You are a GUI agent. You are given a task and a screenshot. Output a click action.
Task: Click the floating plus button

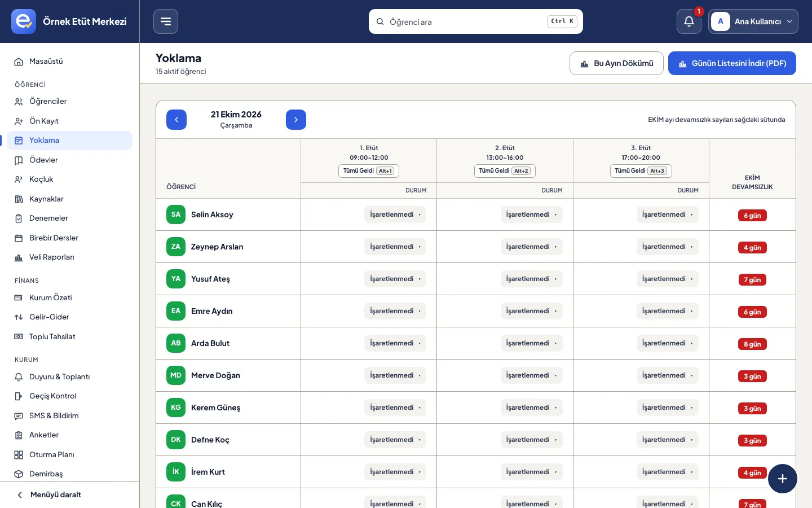[783, 479]
